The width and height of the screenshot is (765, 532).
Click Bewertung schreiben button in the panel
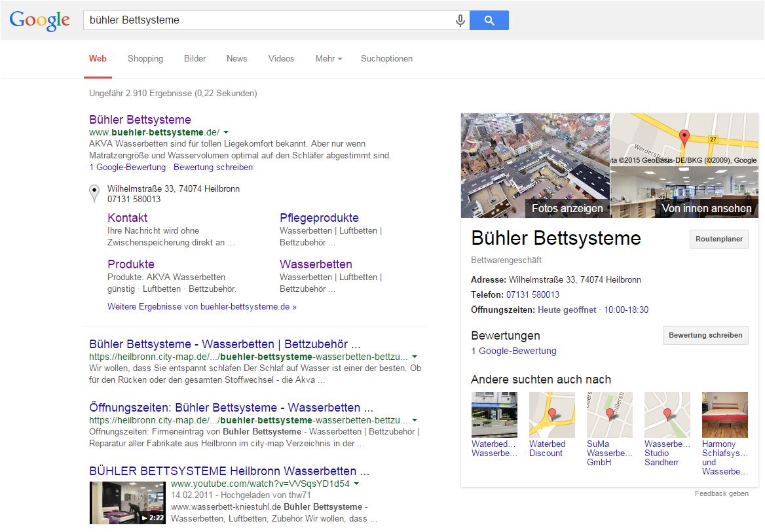[705, 335]
